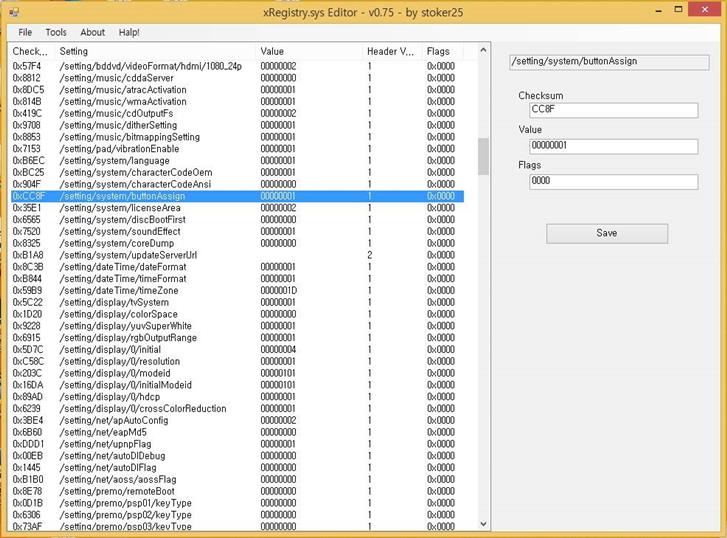Click the Halp! menu item
Viewport: 727px width, 538px height.
point(129,32)
